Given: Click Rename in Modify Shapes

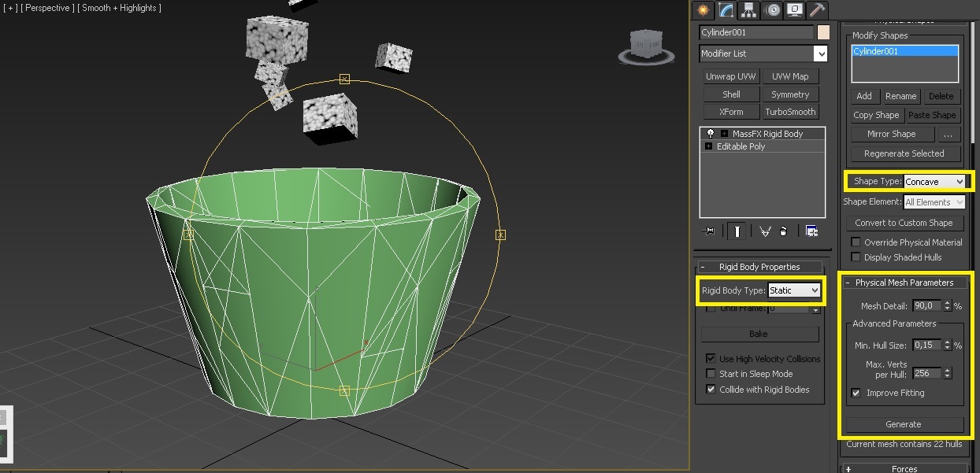Looking at the screenshot, I should pyautogui.click(x=900, y=96).
